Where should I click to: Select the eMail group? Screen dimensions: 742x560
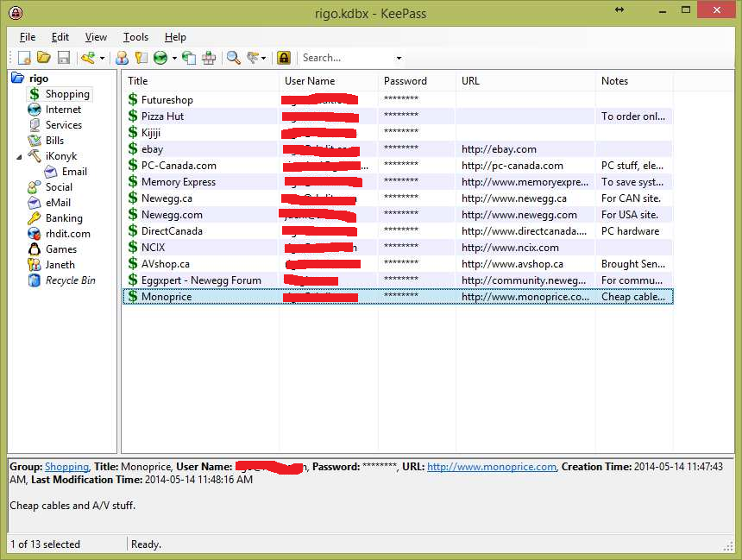pyautogui.click(x=58, y=203)
